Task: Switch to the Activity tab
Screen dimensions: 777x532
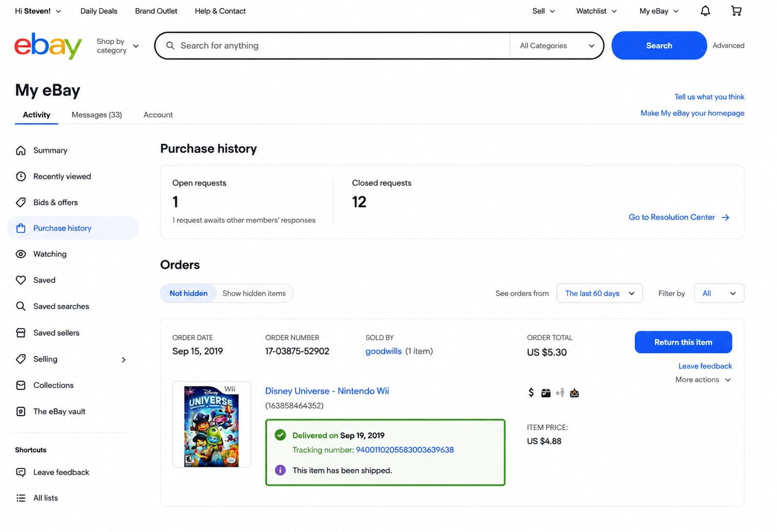Action: click(x=36, y=115)
